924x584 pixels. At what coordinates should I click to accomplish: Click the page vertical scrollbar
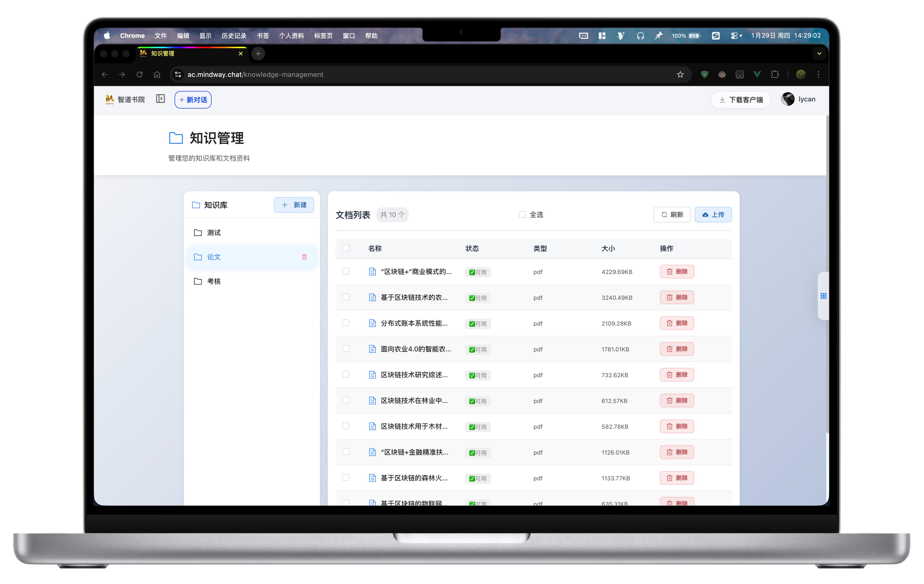pos(827,274)
